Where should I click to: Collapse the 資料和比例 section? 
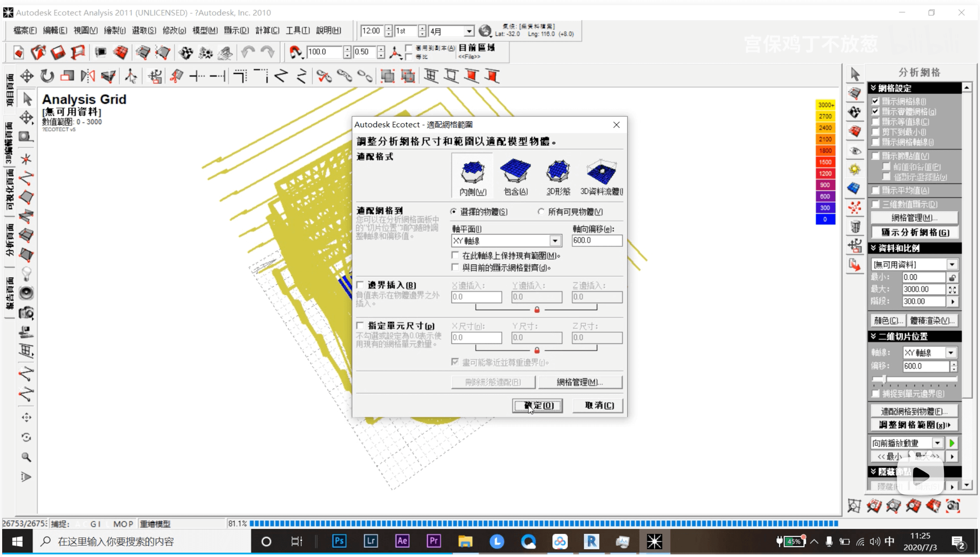click(873, 248)
